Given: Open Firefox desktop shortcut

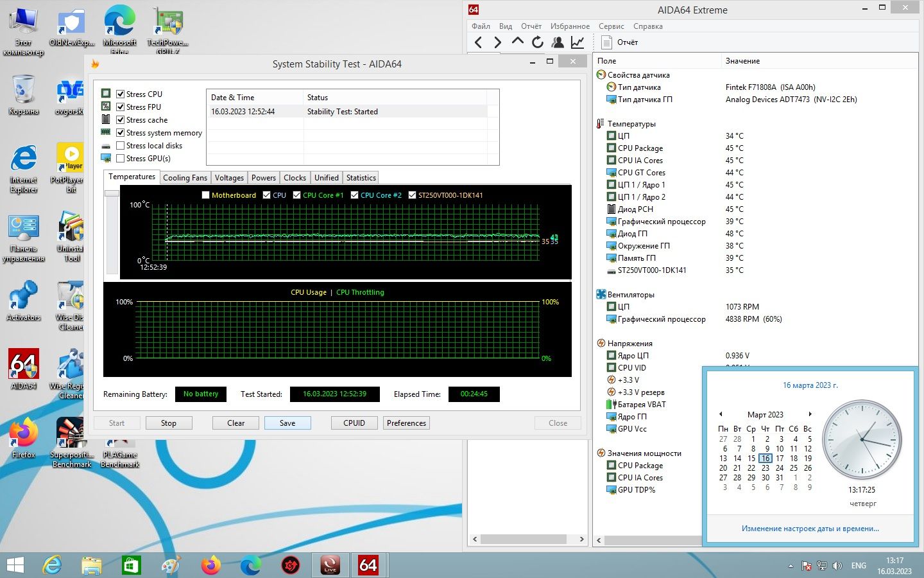Looking at the screenshot, I should [24, 438].
